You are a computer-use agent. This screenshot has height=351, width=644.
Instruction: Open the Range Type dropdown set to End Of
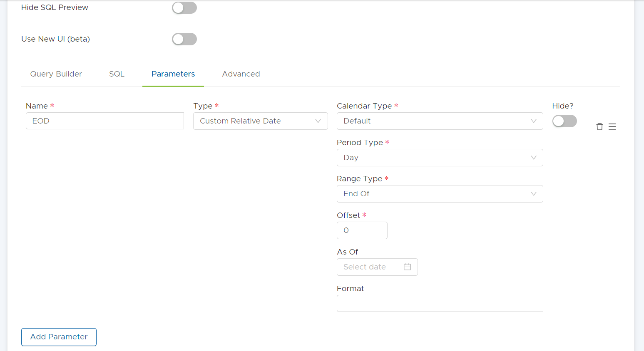click(440, 194)
